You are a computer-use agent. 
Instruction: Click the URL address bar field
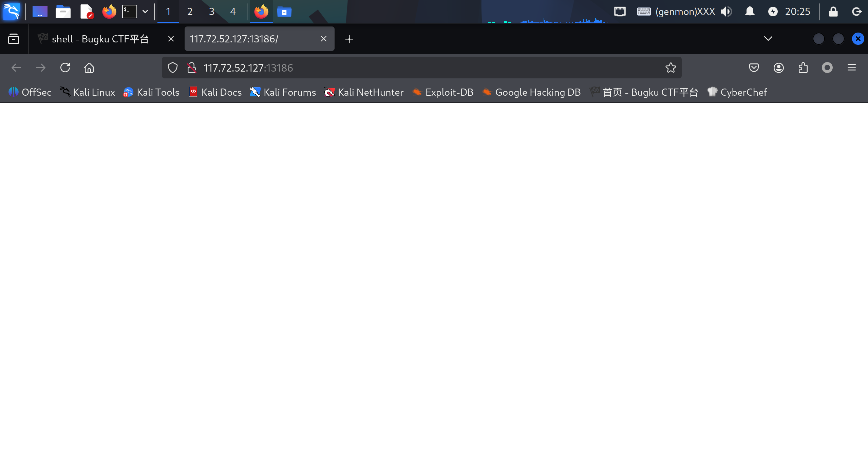point(407,68)
